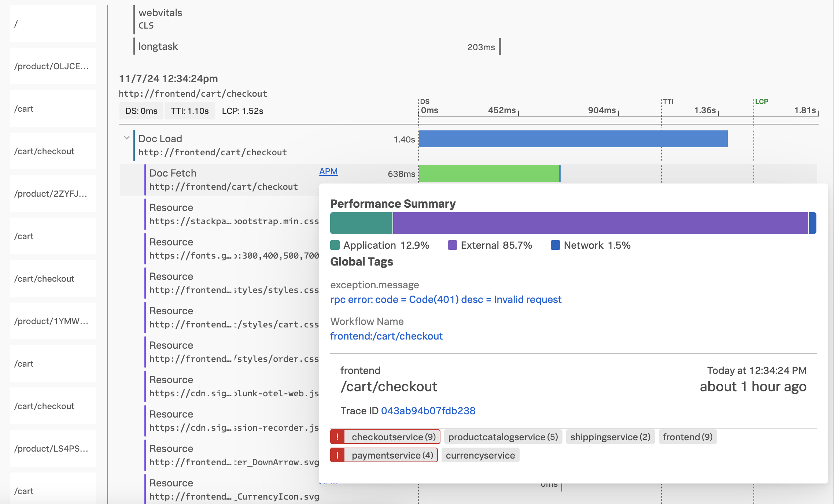Click the teal Application legend swatch
The width and height of the screenshot is (834, 504).
(x=335, y=245)
